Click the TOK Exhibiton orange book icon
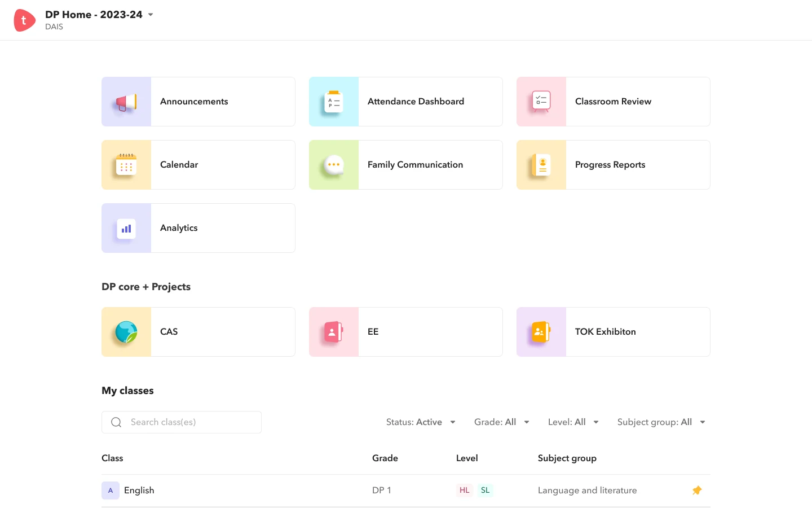 [x=541, y=332]
